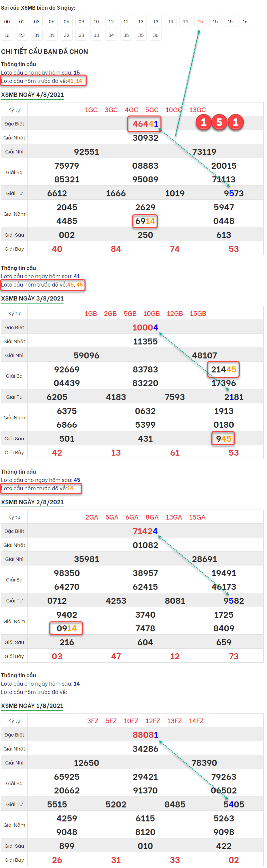This screenshot has width=267, height=868.
Task: Open the XSMB NGÀY 2/8/2021 heading
Action: point(32,502)
